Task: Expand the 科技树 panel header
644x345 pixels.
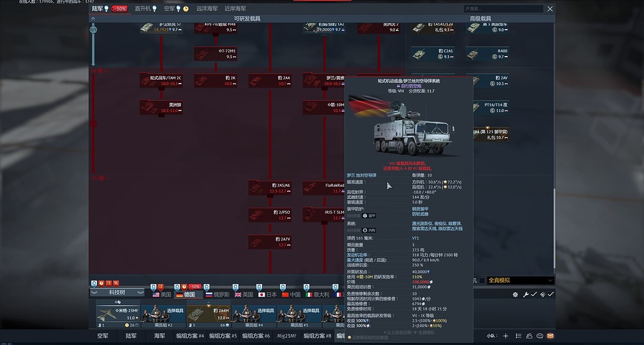Action: (x=117, y=292)
